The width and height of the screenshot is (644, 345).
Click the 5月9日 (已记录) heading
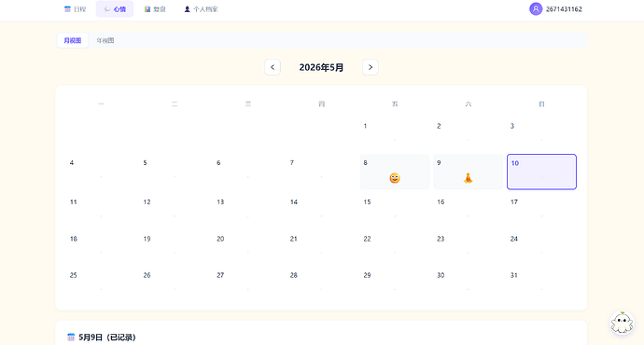(x=106, y=338)
